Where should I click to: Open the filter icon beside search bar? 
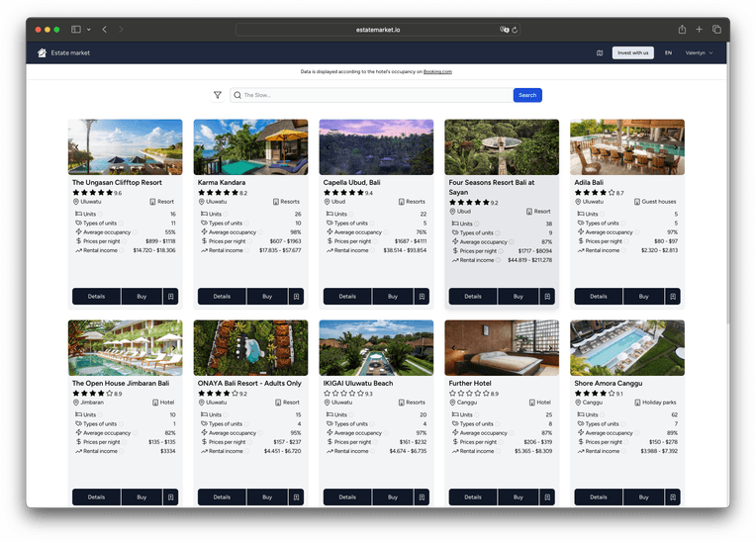(218, 95)
